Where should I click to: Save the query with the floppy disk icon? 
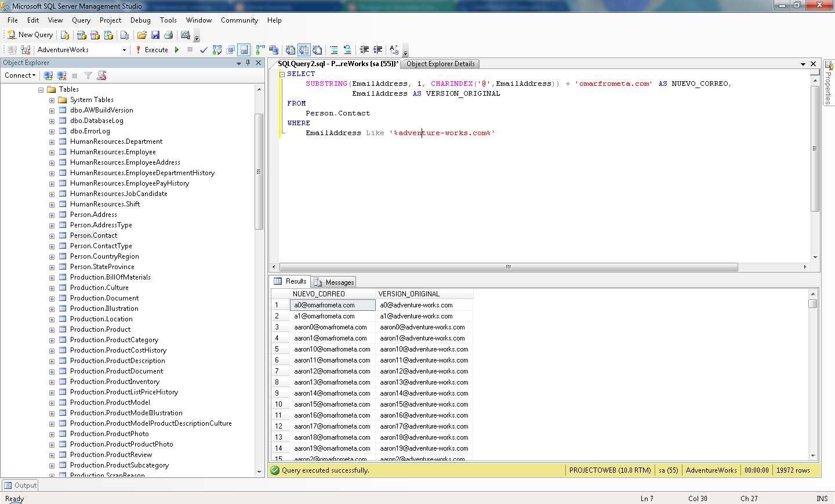click(x=155, y=35)
